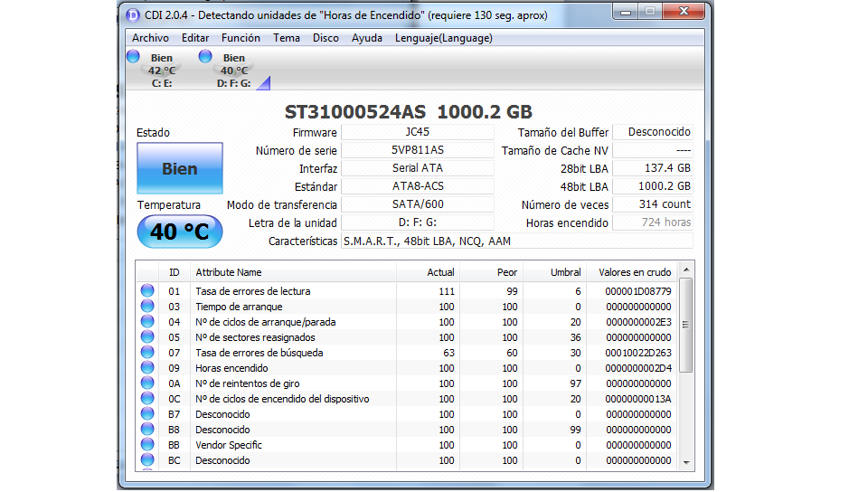Image resolution: width=868 pixels, height=492 pixels.
Task: Click status orb for Tiempo de arranque
Action: coord(147,306)
